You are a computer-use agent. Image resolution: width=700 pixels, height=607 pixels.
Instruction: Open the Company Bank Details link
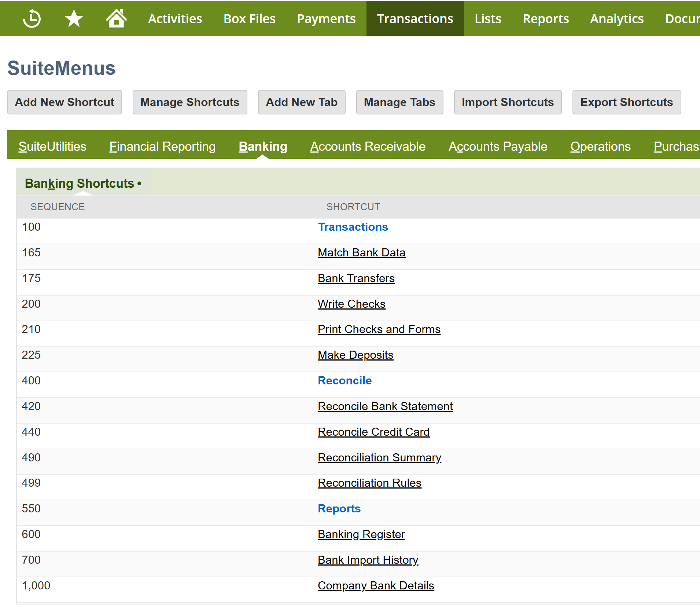click(x=376, y=586)
